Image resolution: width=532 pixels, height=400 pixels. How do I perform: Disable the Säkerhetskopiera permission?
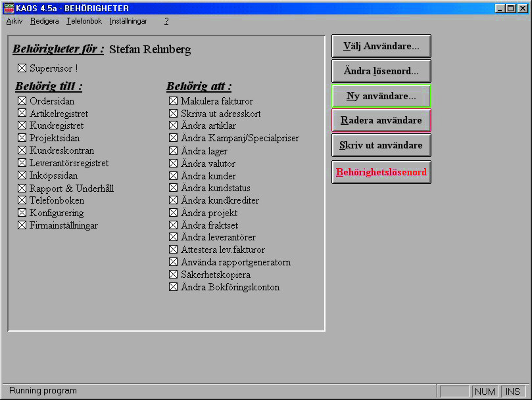(174, 275)
